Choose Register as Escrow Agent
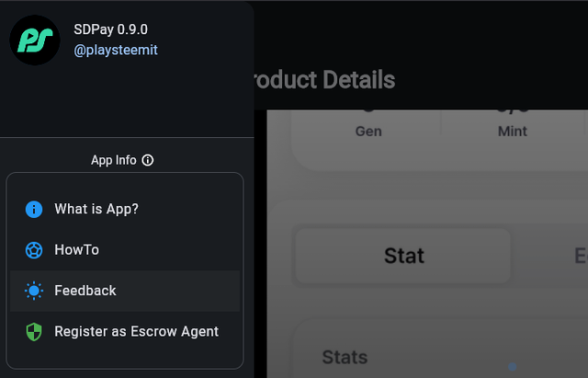 136,331
